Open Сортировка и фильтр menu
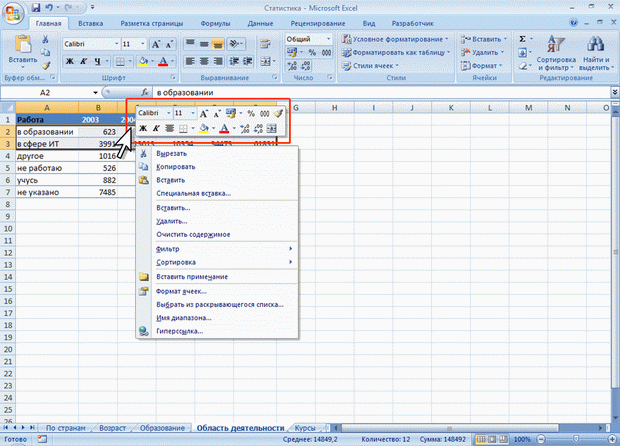The image size is (620, 446). [x=556, y=53]
